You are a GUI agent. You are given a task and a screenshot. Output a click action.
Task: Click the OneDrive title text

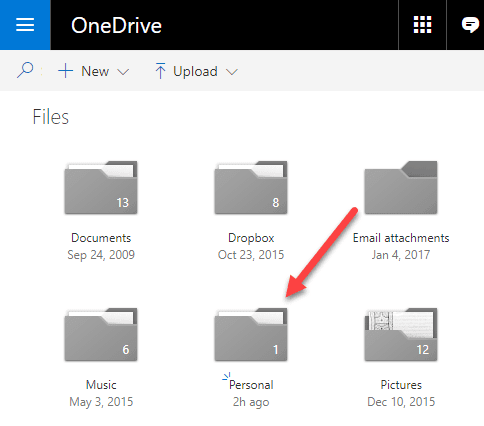[x=116, y=25]
